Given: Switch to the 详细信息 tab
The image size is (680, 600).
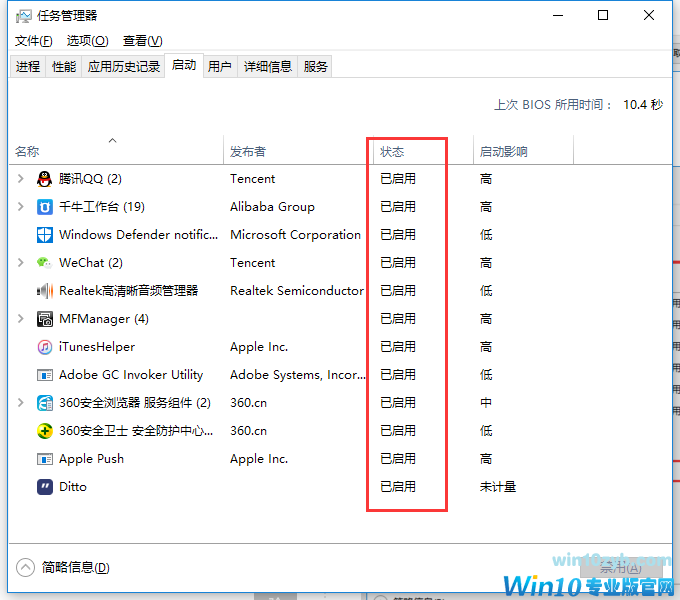Looking at the screenshot, I should point(267,67).
